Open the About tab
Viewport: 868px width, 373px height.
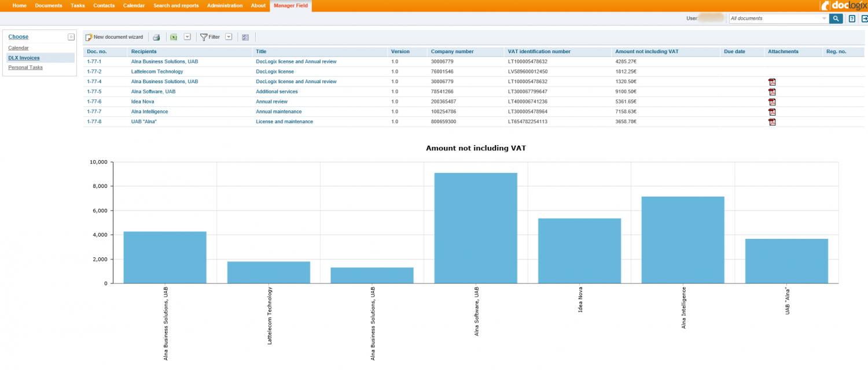point(259,6)
